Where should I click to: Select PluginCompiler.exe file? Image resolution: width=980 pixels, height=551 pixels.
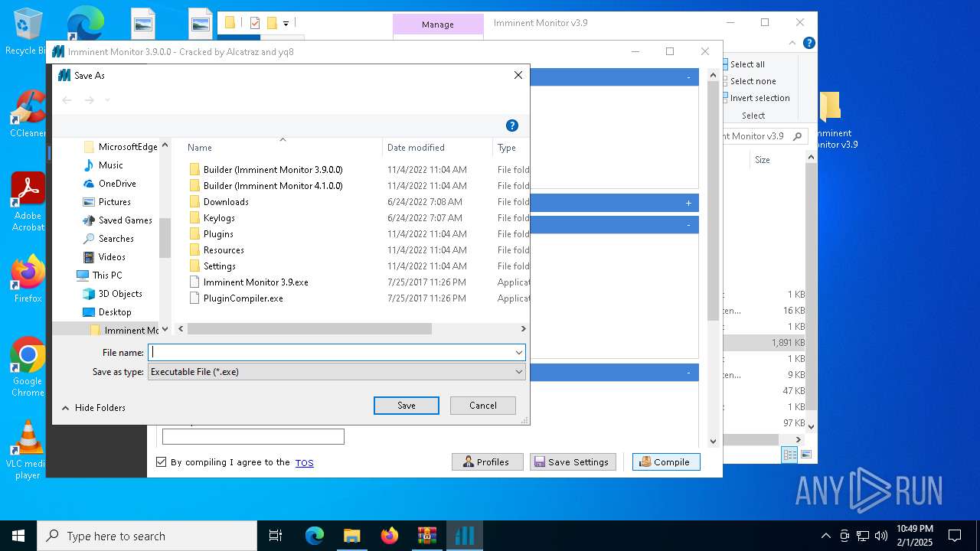point(243,298)
